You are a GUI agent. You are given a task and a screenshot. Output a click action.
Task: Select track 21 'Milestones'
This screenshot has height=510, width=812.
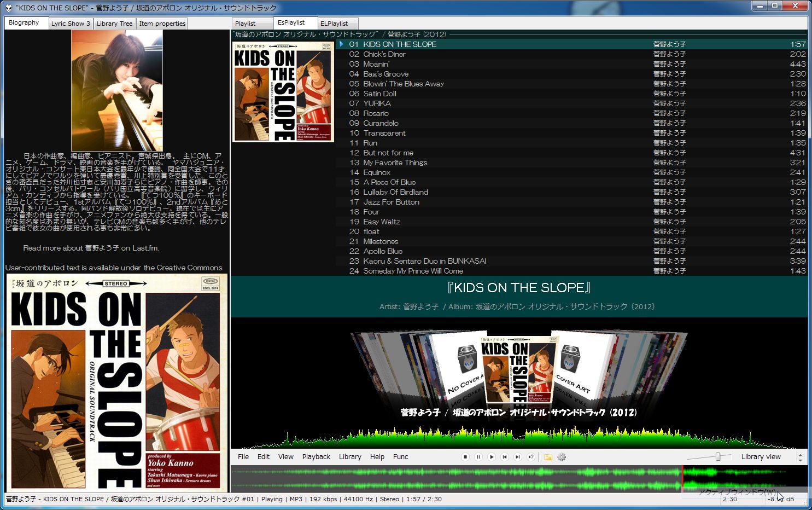coord(572,241)
